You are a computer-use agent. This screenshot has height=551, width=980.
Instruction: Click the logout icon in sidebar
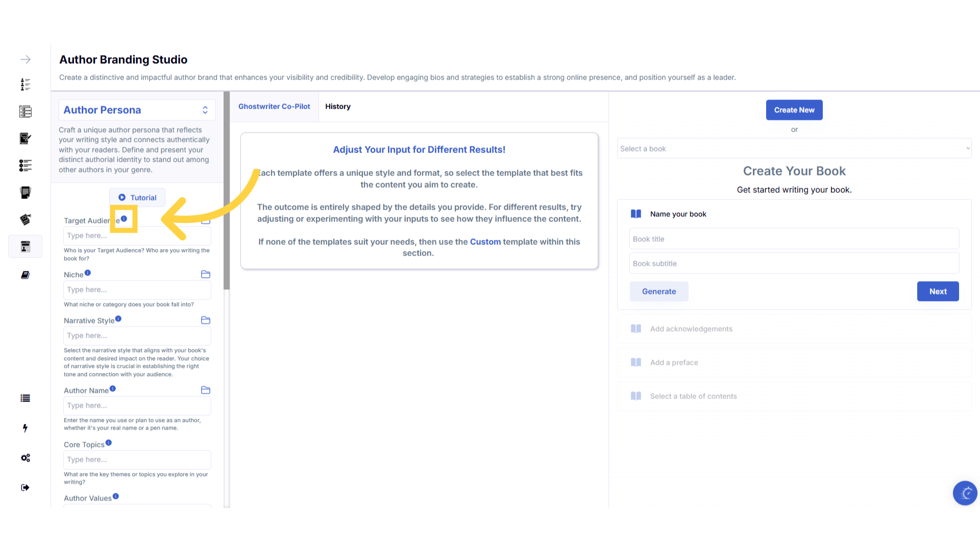point(26,488)
